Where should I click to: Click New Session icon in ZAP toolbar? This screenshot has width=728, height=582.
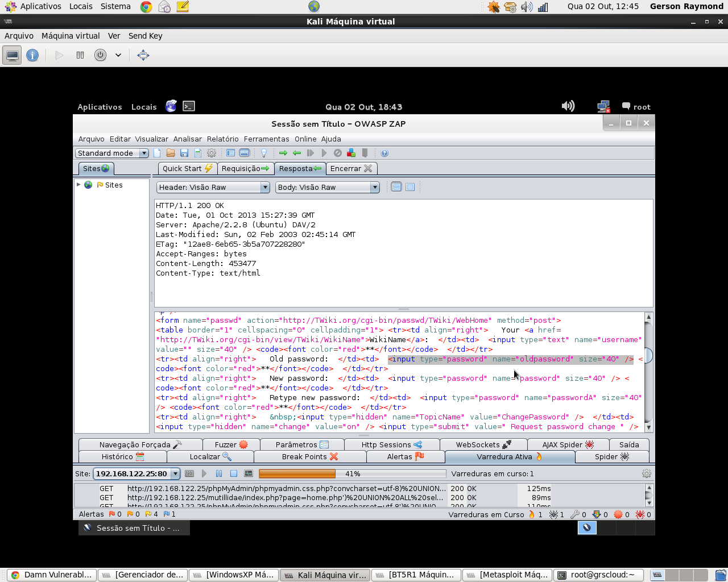[157, 153]
